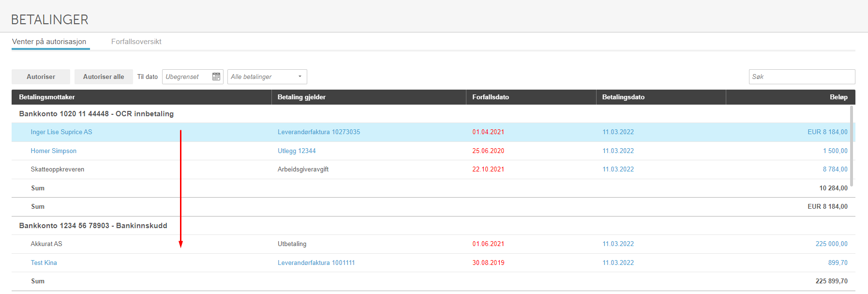The width and height of the screenshot is (868, 294).
Task: Click payment date 11.03.2022 for Inger Lise Suprice
Action: point(618,132)
